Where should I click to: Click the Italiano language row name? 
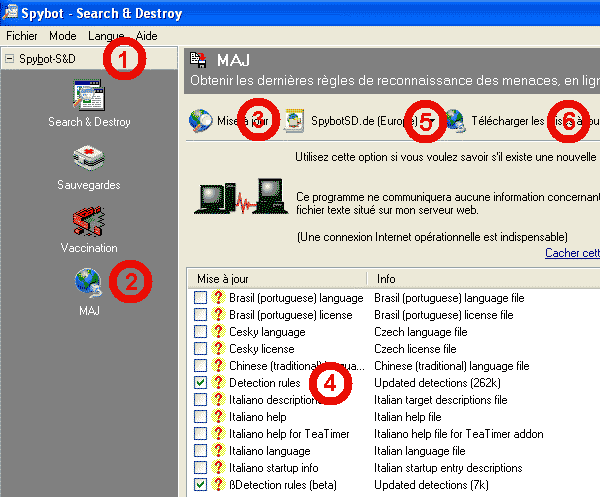pyautogui.click(x=270, y=451)
